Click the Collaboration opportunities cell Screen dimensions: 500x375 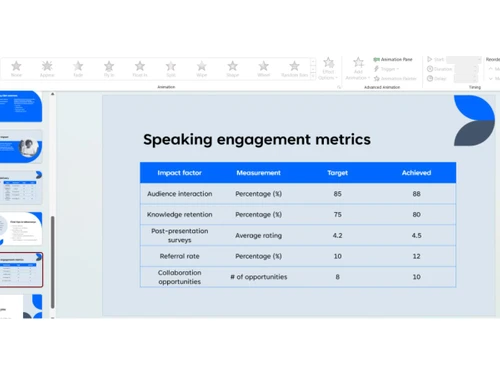(x=179, y=277)
